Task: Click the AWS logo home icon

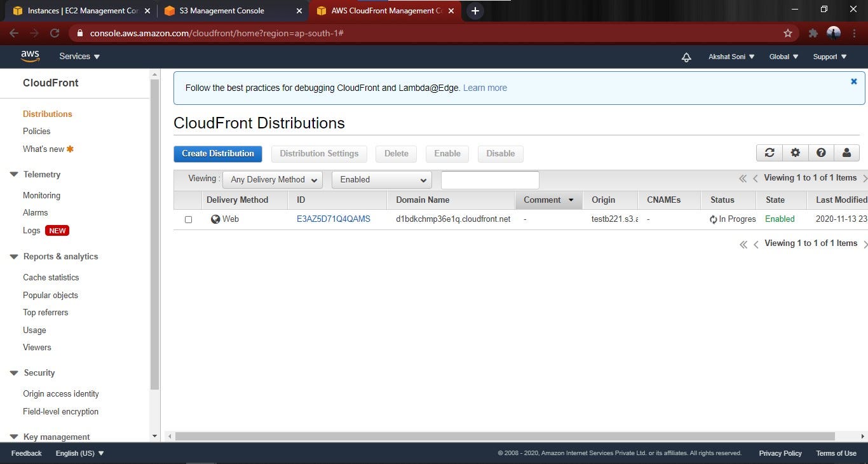Action: click(x=30, y=57)
